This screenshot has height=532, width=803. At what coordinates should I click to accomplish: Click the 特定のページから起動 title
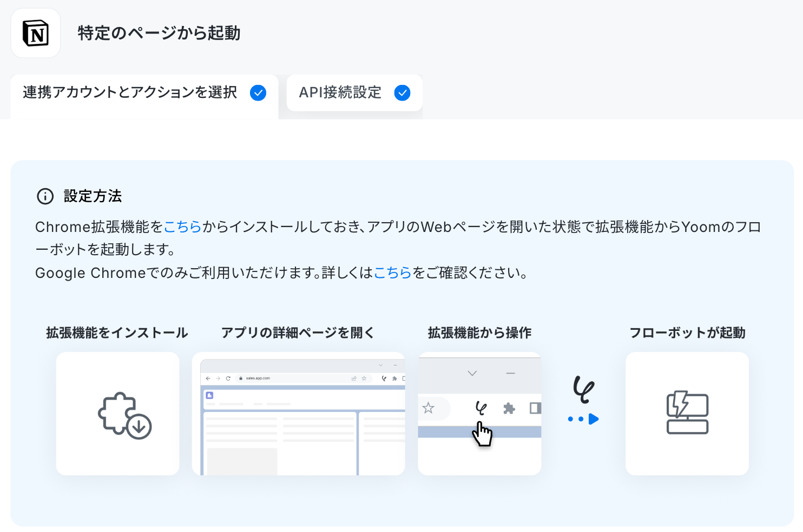coord(159,33)
